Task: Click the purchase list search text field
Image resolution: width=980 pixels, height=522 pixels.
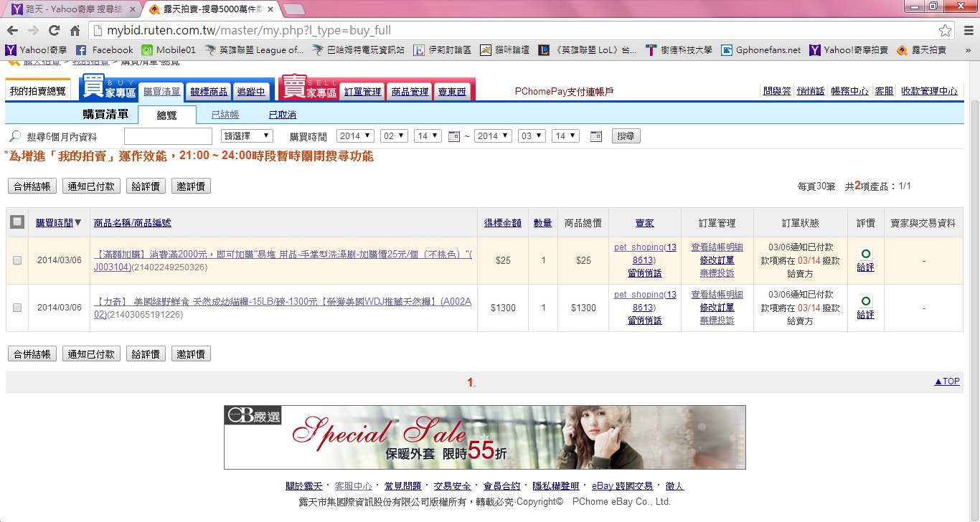Action: (168, 136)
